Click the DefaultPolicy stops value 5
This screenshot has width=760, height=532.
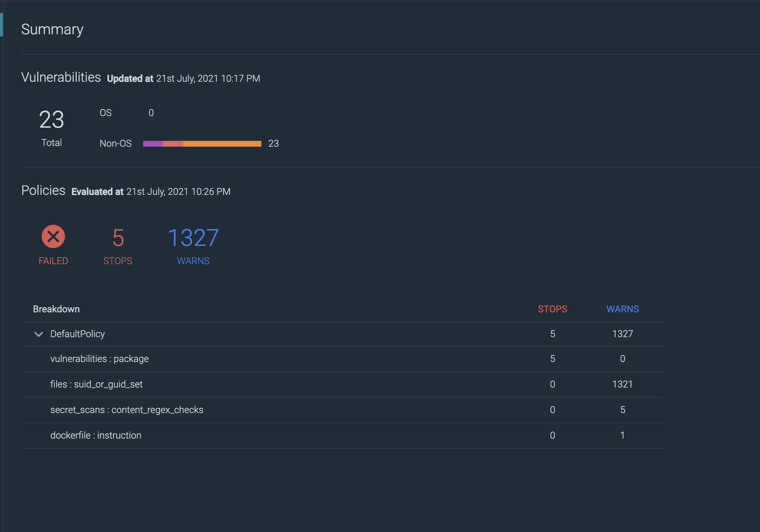tap(553, 334)
